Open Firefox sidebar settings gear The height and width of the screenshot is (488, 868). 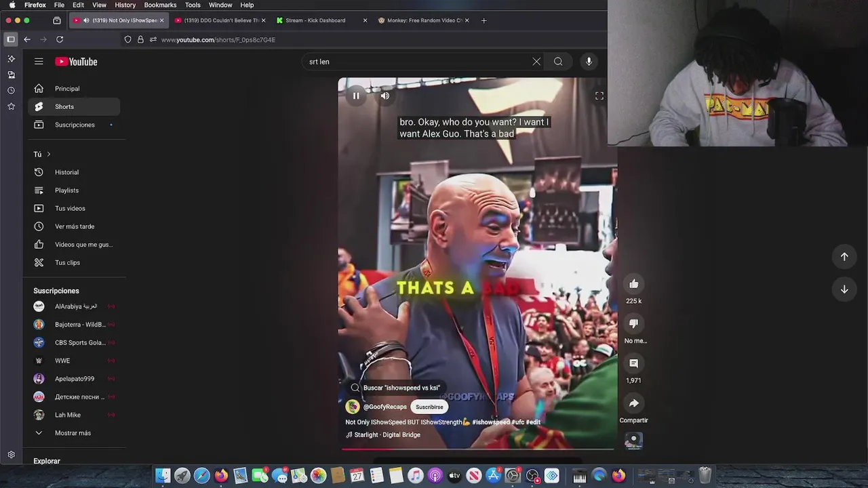tap(11, 455)
